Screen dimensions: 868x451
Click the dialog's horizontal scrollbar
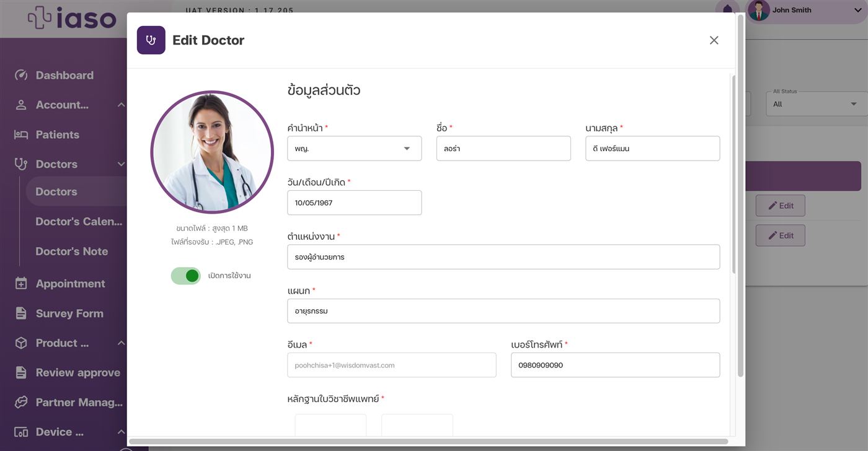click(x=428, y=441)
